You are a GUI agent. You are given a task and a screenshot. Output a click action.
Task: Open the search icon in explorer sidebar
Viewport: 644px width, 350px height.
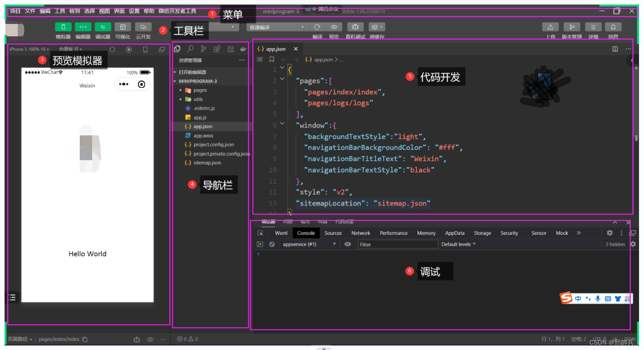(x=190, y=49)
